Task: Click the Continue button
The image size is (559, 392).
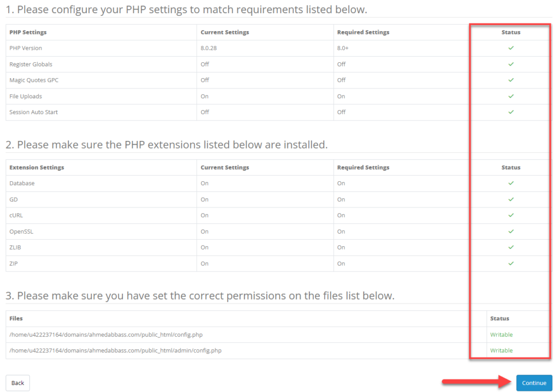Action: click(534, 383)
